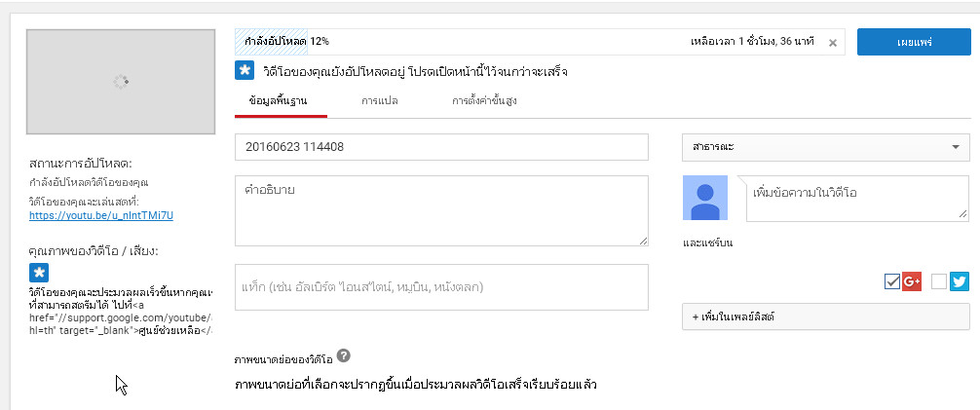Open the thumbnail help question mark icon

coord(344,356)
